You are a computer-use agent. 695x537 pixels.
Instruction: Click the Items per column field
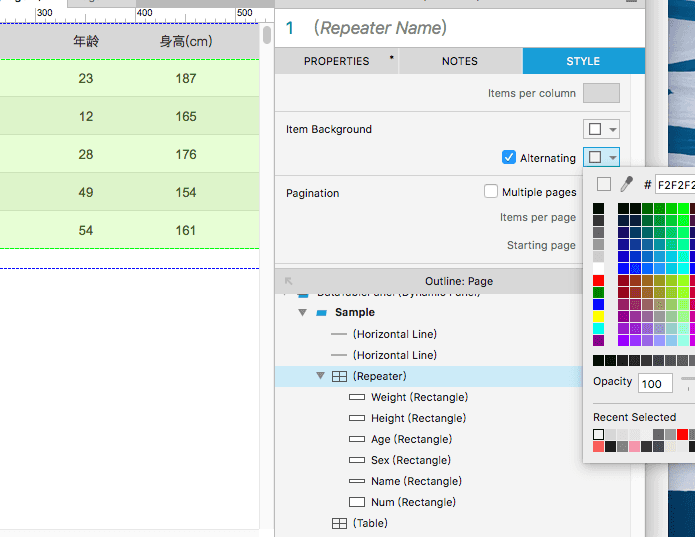pyautogui.click(x=601, y=93)
